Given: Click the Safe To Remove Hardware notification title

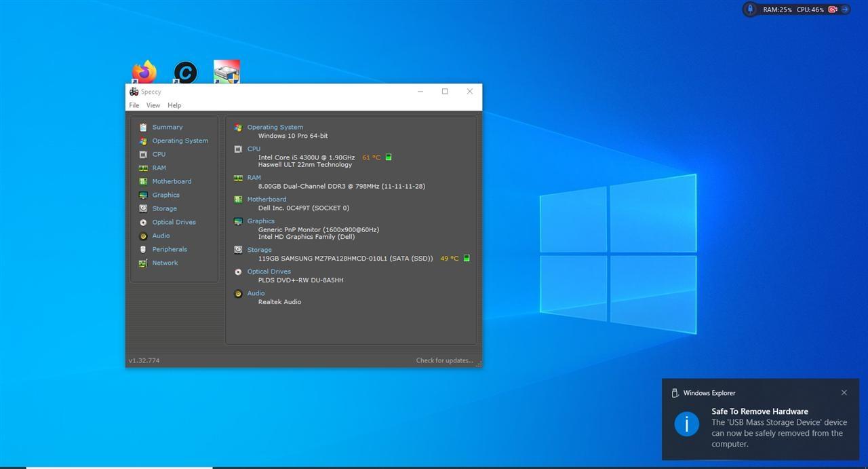Looking at the screenshot, I should point(759,411).
